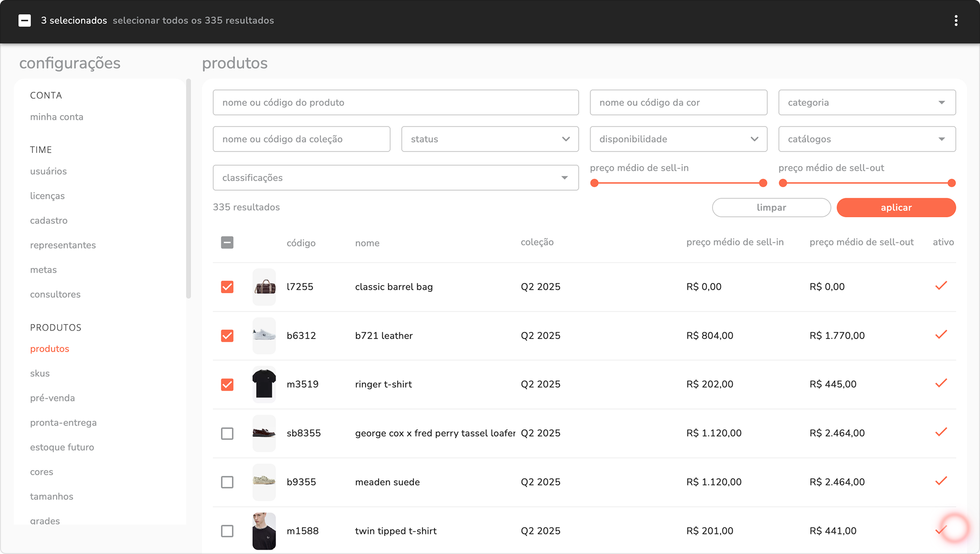Click the active checkmark for ringer t-shirt

pos(941,383)
